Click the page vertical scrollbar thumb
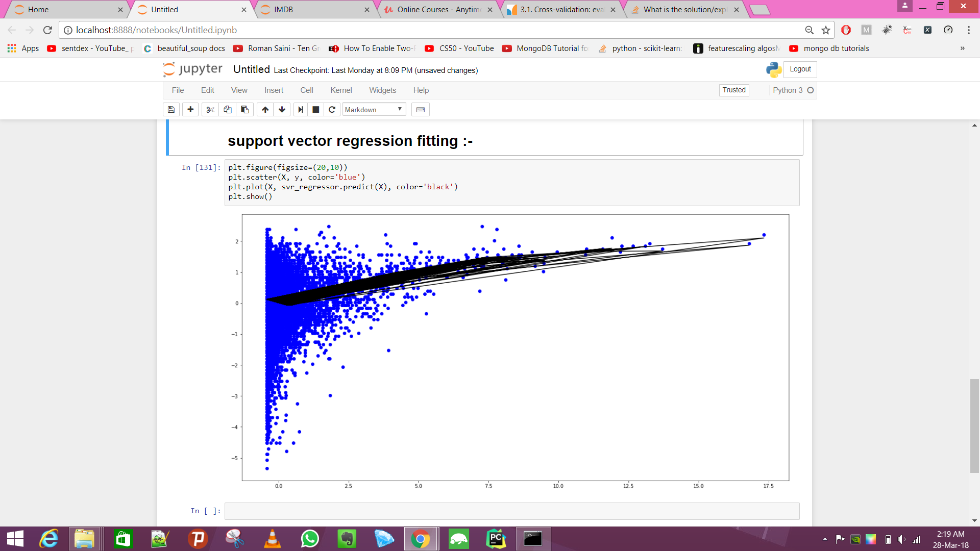This screenshot has height=551, width=980. point(974,425)
